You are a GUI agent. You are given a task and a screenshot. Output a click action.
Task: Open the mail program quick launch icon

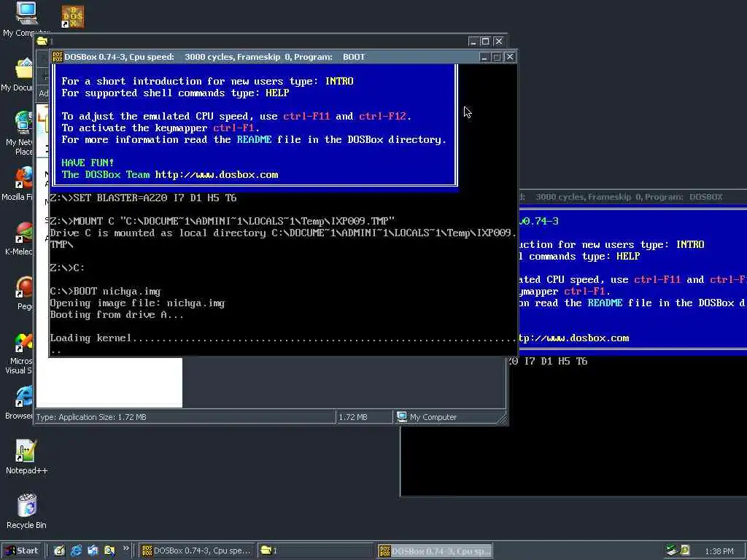pyautogui.click(x=93, y=551)
